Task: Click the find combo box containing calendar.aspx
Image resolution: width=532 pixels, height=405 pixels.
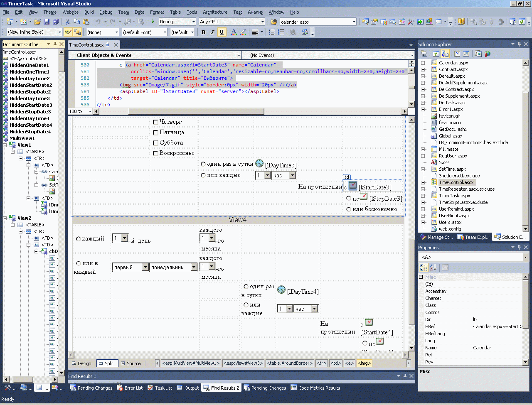Action: pos(318,22)
